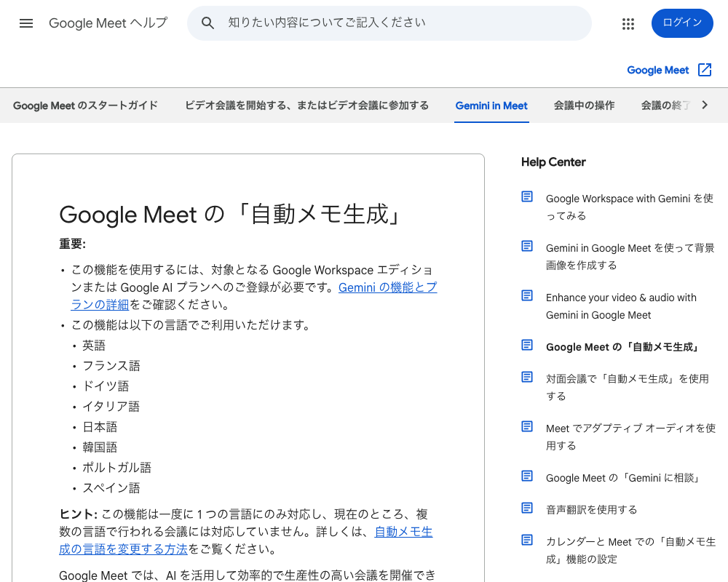
Task: Click the ポルトガル語 list item
Action: 117,467
